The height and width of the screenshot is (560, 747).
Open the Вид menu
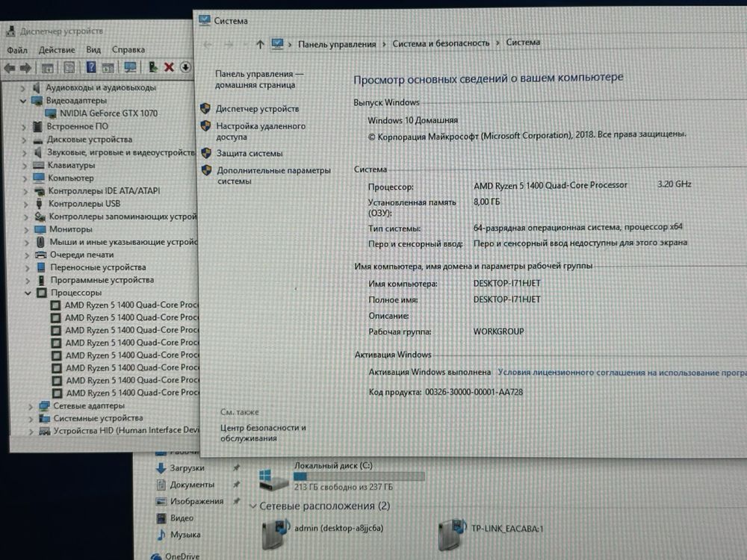93,49
